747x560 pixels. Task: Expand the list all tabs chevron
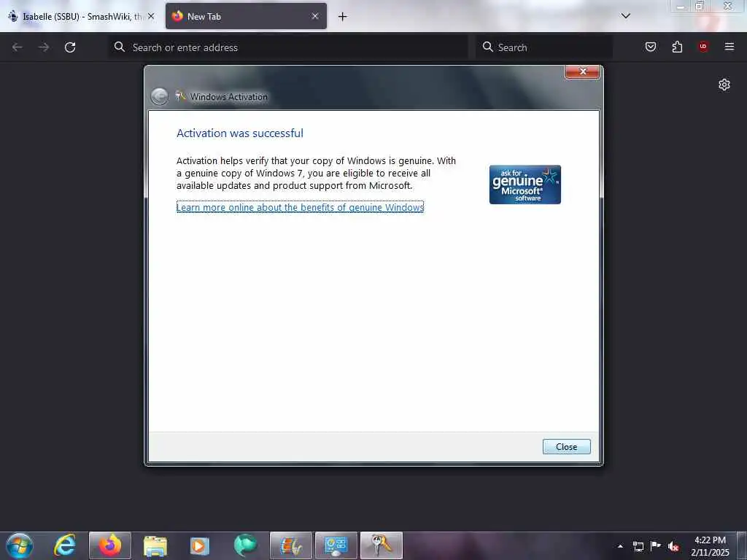(625, 16)
